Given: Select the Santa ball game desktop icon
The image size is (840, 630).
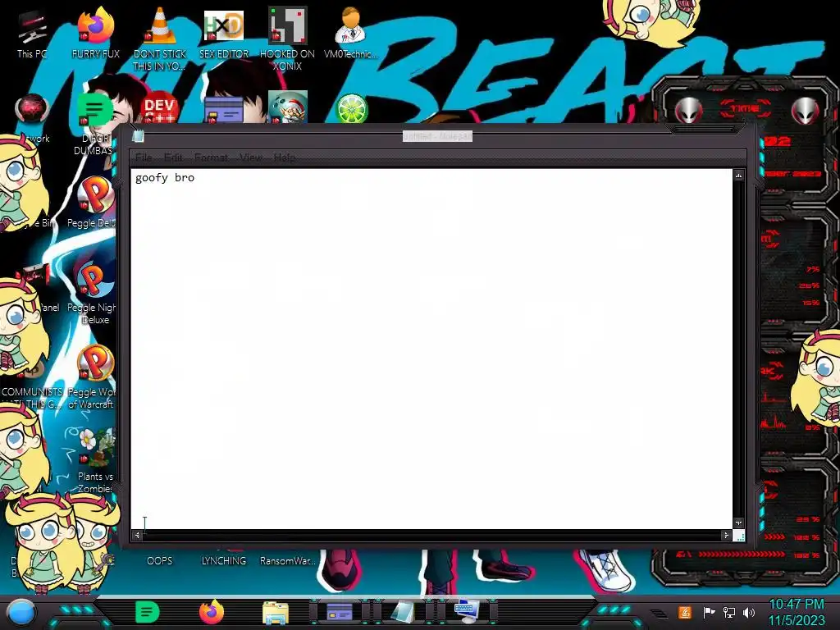Looking at the screenshot, I should pyautogui.click(x=288, y=107).
